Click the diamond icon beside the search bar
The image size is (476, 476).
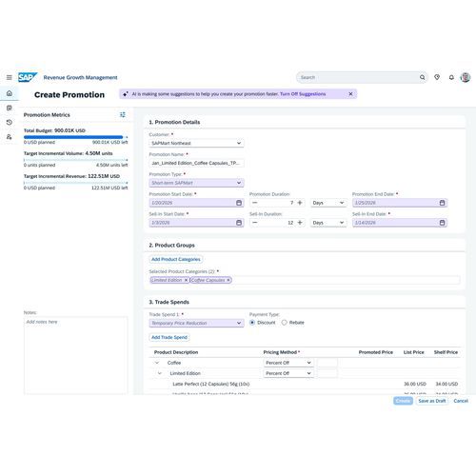[437, 77]
